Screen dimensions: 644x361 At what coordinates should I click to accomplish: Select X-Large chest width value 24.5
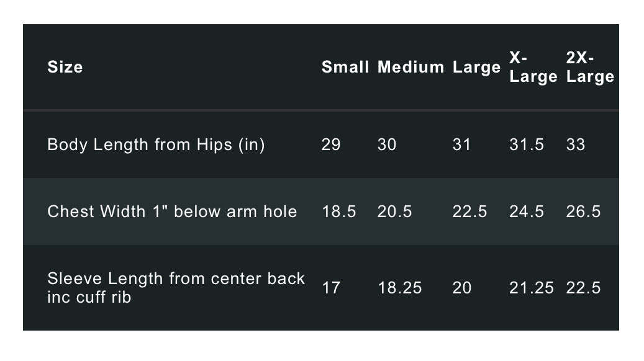(527, 212)
